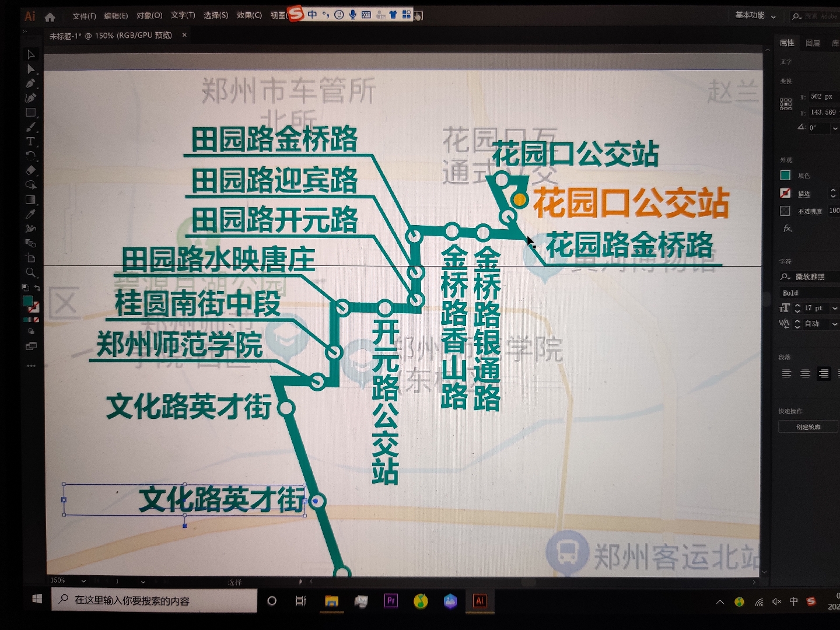
Task: Open Edit Toolbar three dots
Action: click(x=31, y=366)
